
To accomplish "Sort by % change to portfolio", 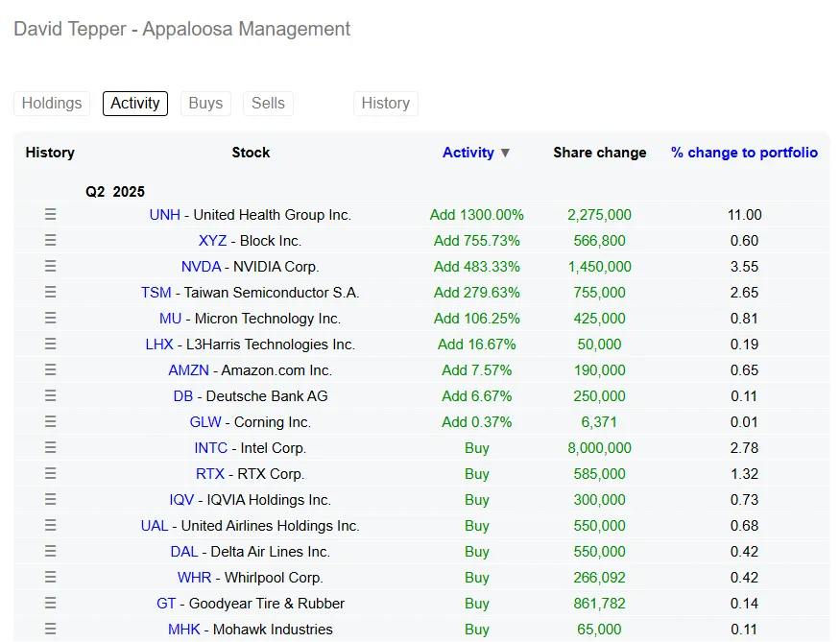I will 744,153.
